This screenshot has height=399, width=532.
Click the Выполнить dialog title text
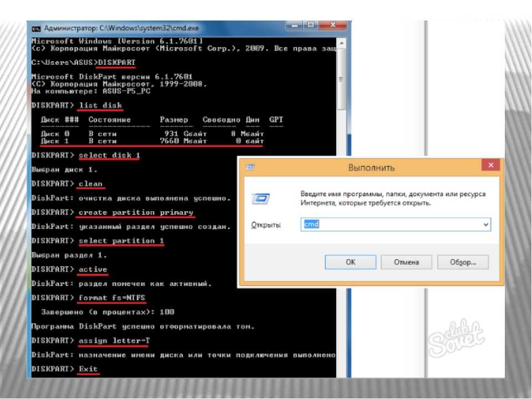pyautogui.click(x=371, y=167)
